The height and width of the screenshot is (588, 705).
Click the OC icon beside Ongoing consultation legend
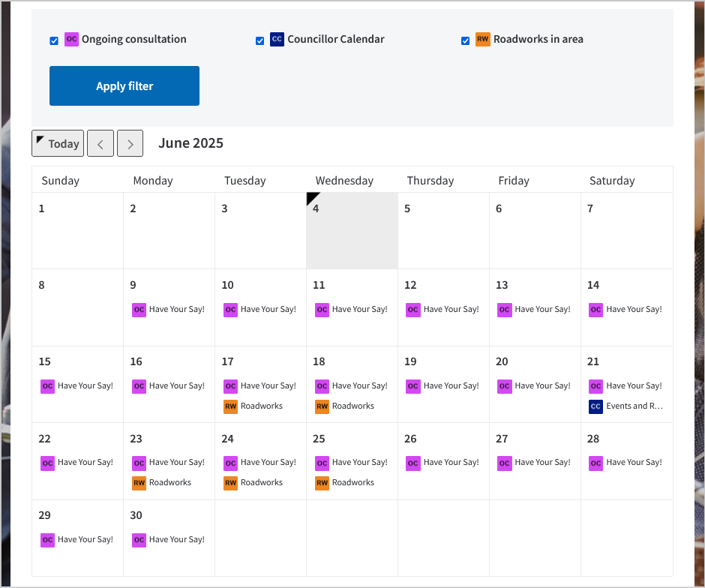tap(71, 39)
